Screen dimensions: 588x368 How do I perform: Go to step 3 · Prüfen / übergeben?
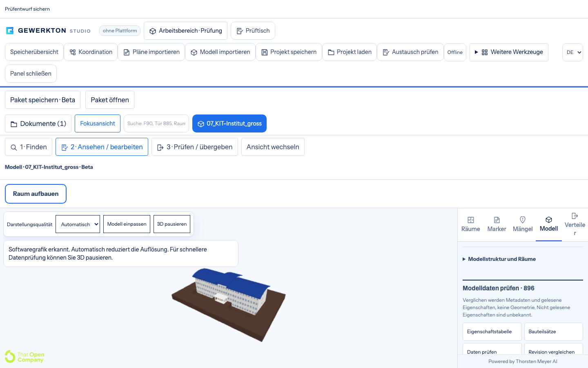[195, 147]
